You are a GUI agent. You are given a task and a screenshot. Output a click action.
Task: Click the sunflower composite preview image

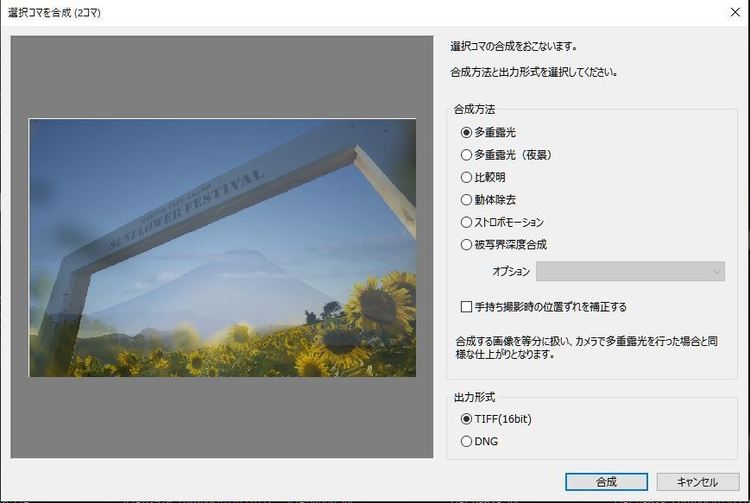point(222,248)
